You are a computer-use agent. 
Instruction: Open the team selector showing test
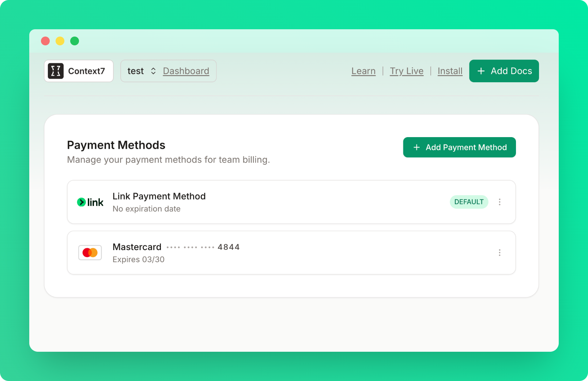coord(136,71)
